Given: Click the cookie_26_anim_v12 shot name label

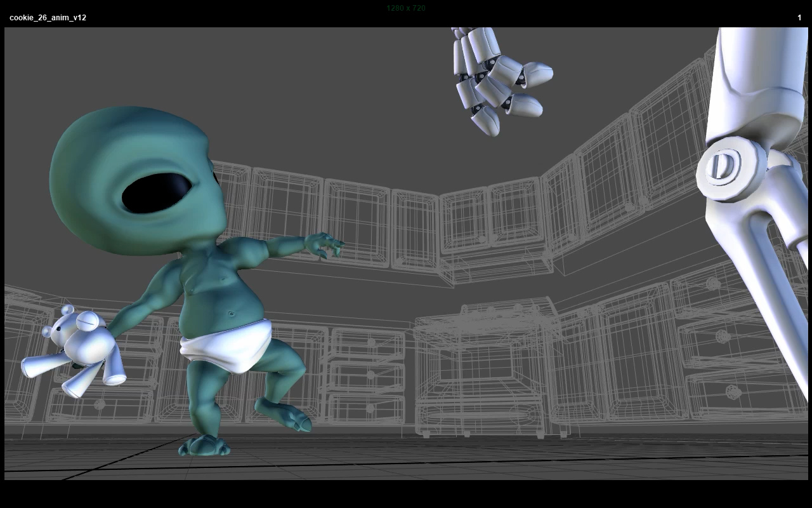Looking at the screenshot, I should (48, 18).
